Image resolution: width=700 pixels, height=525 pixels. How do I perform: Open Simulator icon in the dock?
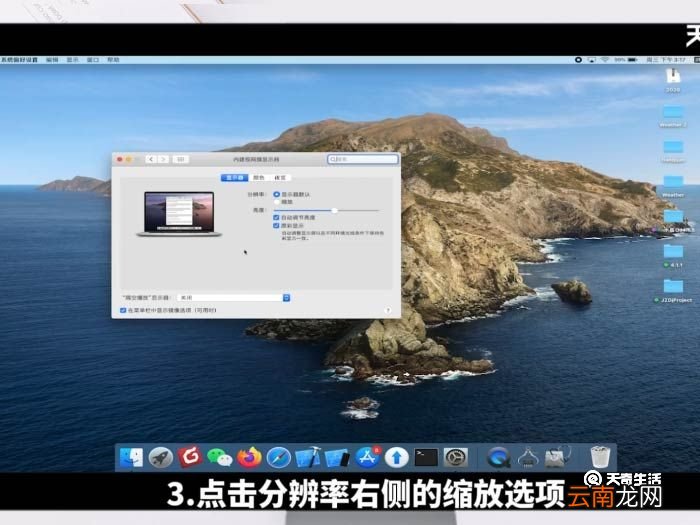coord(337,458)
